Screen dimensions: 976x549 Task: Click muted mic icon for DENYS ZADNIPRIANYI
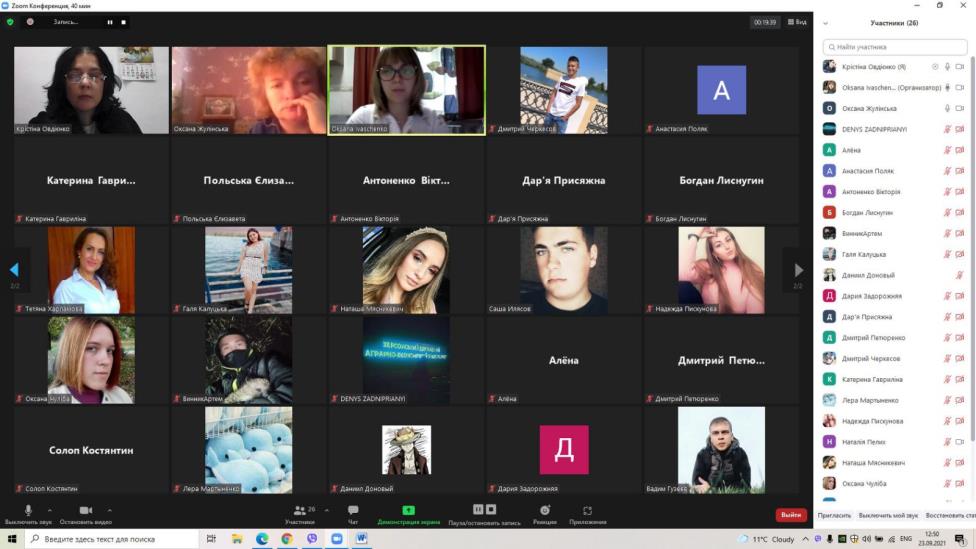[947, 129]
